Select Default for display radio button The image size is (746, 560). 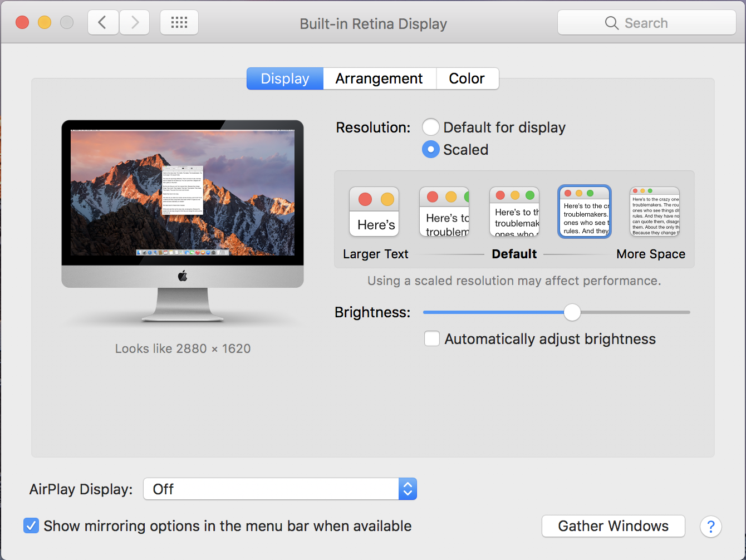coord(431,127)
